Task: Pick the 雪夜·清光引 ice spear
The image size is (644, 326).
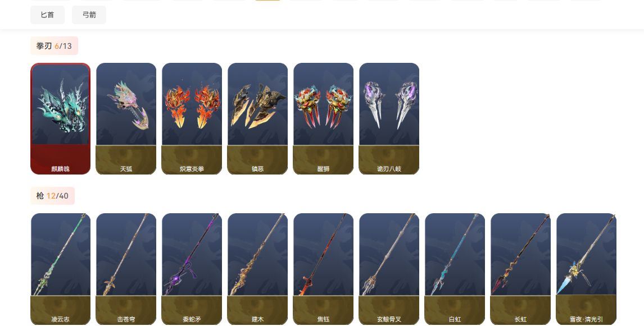Action: point(586,269)
